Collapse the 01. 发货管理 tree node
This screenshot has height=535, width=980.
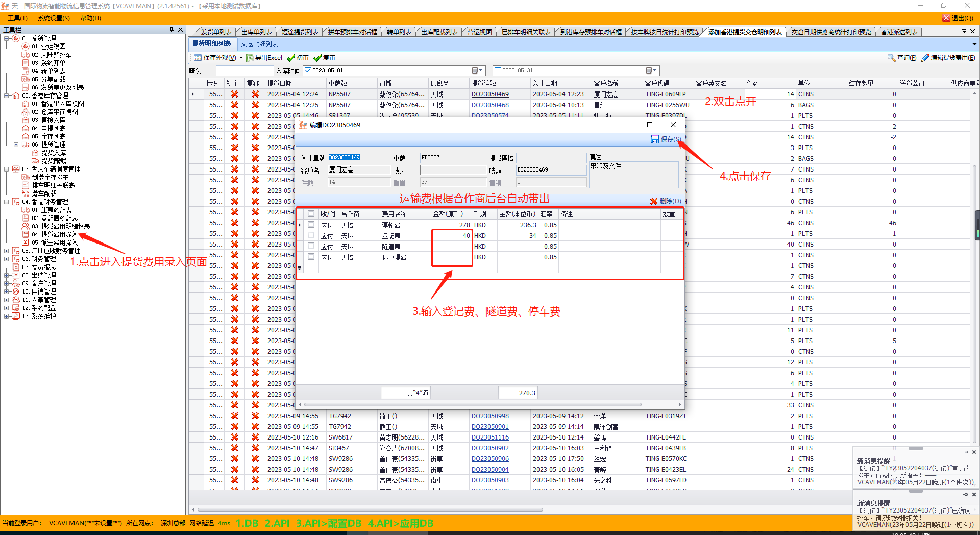click(7, 38)
